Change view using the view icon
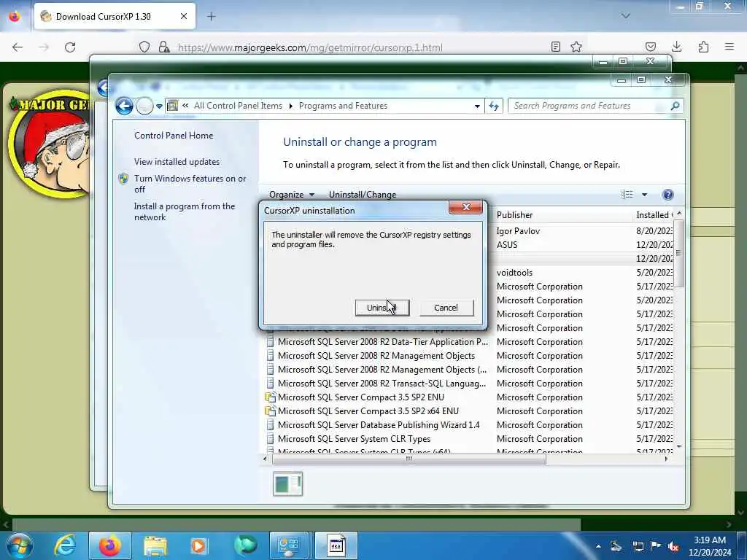This screenshot has width=747, height=560. click(627, 194)
